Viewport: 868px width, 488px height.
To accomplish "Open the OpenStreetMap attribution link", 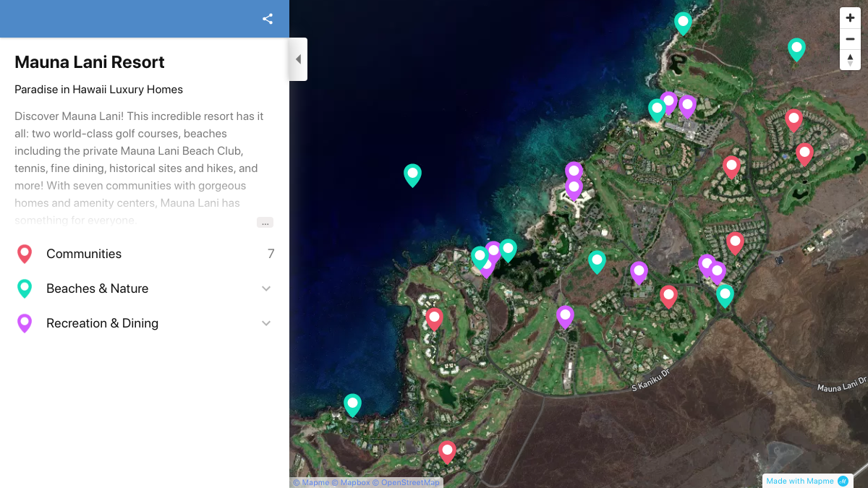I will [407, 482].
